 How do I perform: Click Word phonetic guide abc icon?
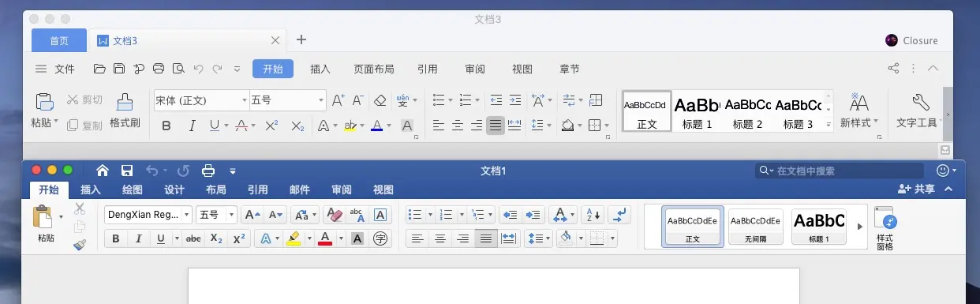click(357, 215)
